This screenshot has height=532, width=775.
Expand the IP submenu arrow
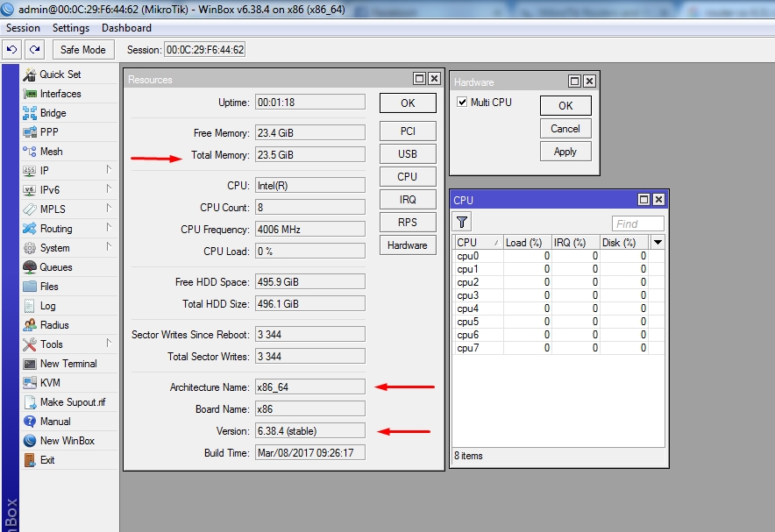(x=109, y=171)
